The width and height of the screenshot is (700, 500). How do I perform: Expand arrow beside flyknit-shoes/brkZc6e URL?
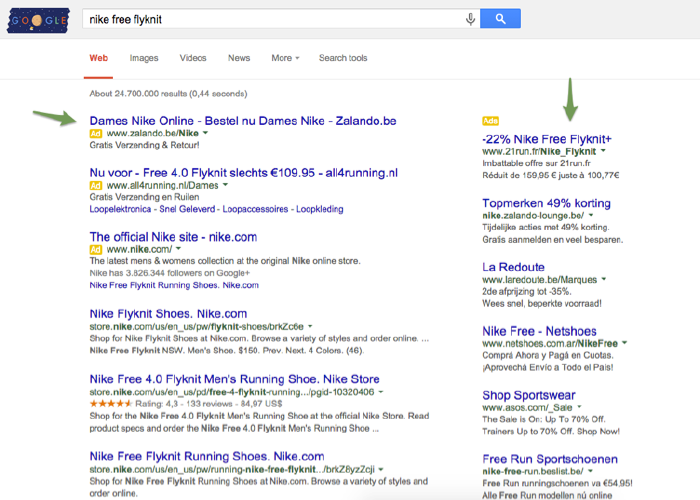pos(310,326)
